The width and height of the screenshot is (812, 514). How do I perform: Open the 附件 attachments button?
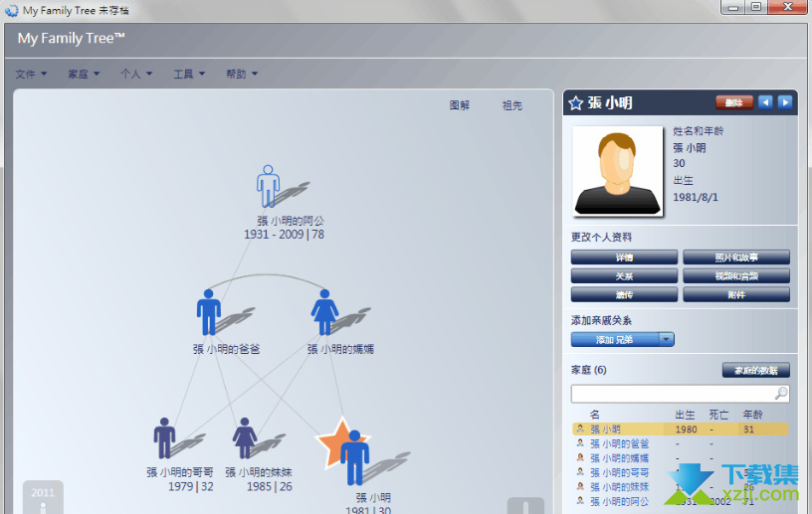point(736,294)
